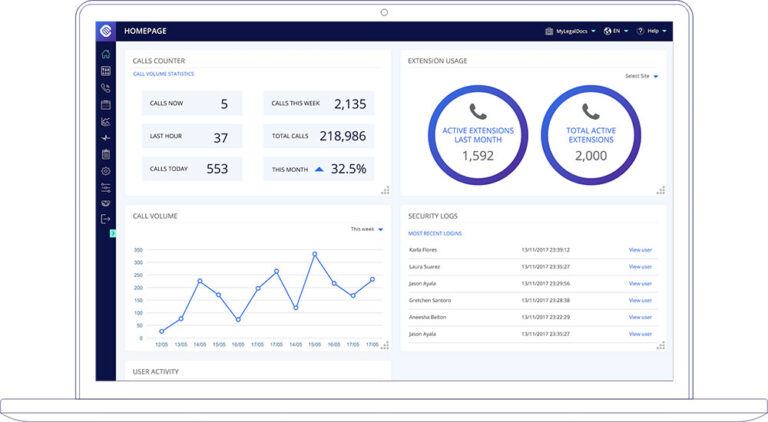Click the Calls Counter widget resize handle
Image resolution: width=768 pixels, height=422 pixels.
click(385, 190)
